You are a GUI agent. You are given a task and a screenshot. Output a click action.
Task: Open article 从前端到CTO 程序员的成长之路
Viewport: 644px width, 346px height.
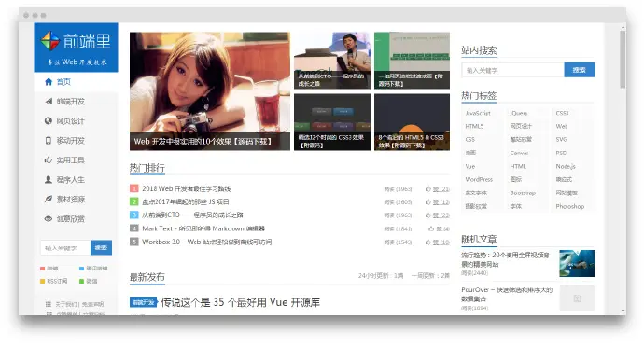click(192, 215)
